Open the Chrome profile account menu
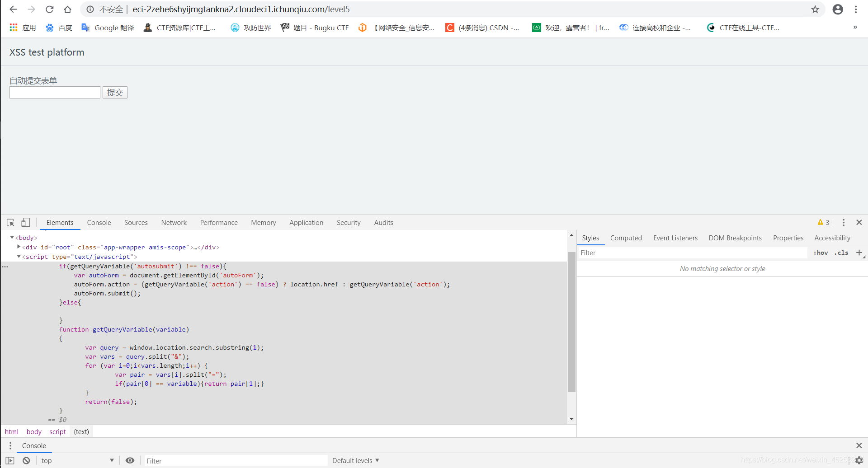Image resolution: width=868 pixels, height=468 pixels. coord(838,9)
